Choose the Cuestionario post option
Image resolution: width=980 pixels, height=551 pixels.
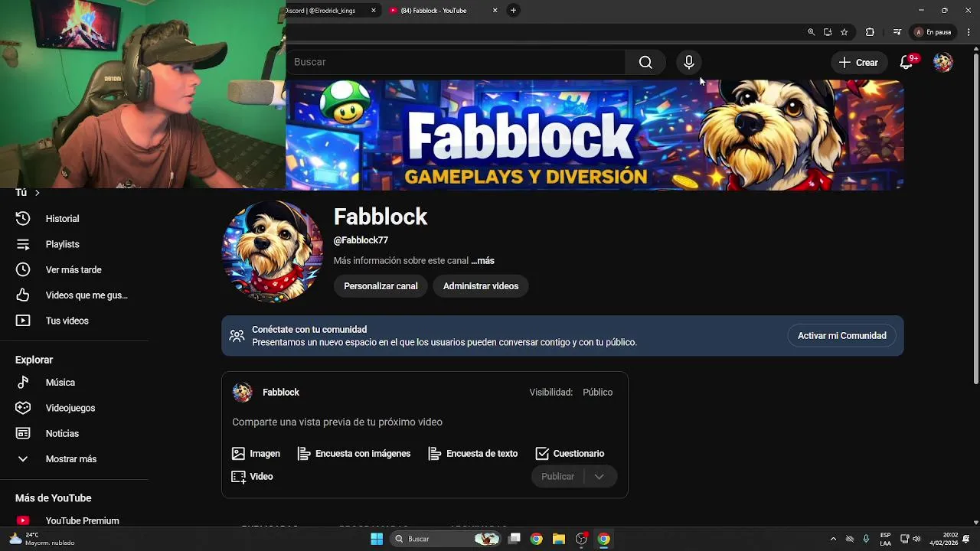(x=570, y=454)
